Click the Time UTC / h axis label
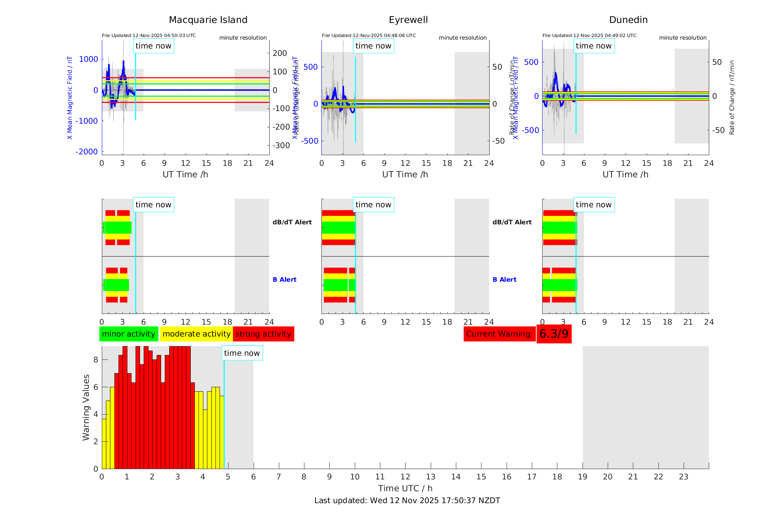The image size is (784, 532). [x=405, y=488]
